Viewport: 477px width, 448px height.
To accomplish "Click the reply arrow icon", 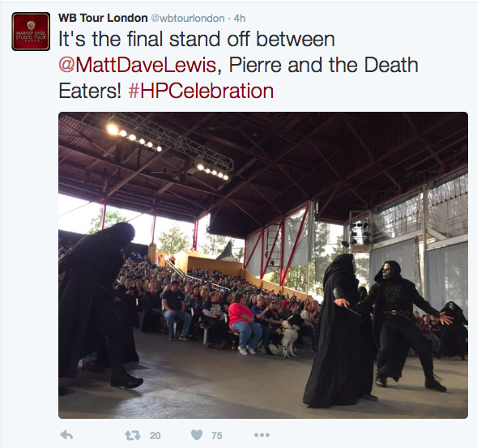I will [x=66, y=435].
